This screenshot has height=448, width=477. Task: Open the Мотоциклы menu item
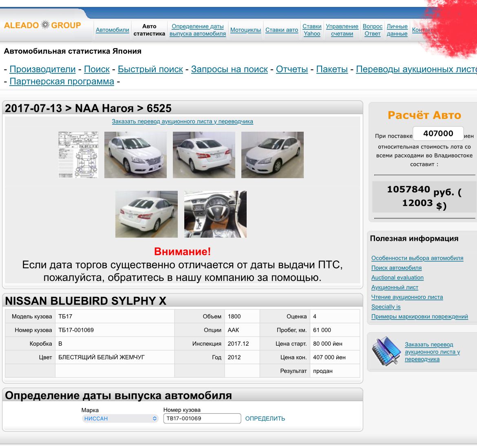click(245, 30)
